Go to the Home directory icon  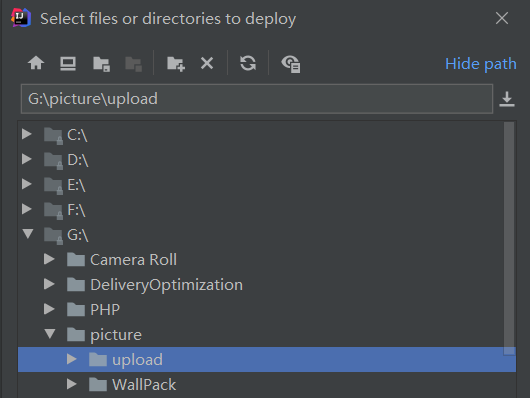pos(36,63)
